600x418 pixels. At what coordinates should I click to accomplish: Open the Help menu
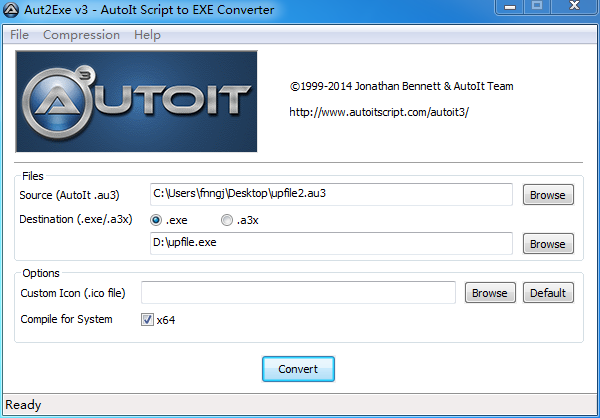[x=147, y=35]
